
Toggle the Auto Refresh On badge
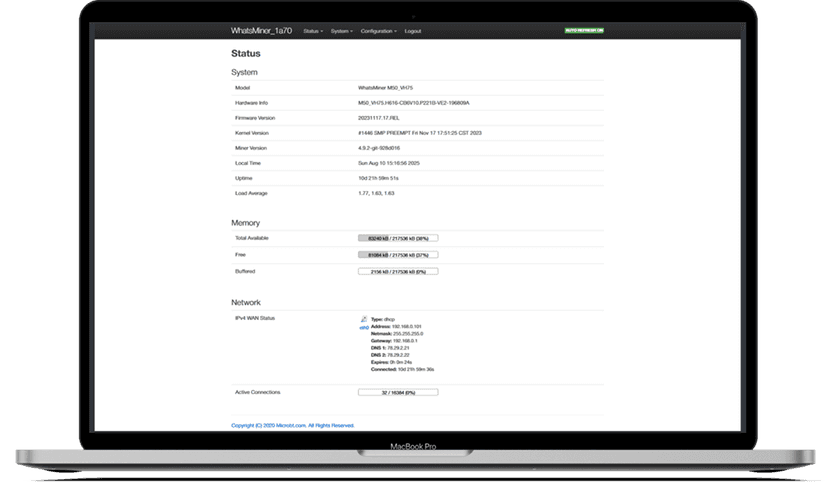(585, 31)
